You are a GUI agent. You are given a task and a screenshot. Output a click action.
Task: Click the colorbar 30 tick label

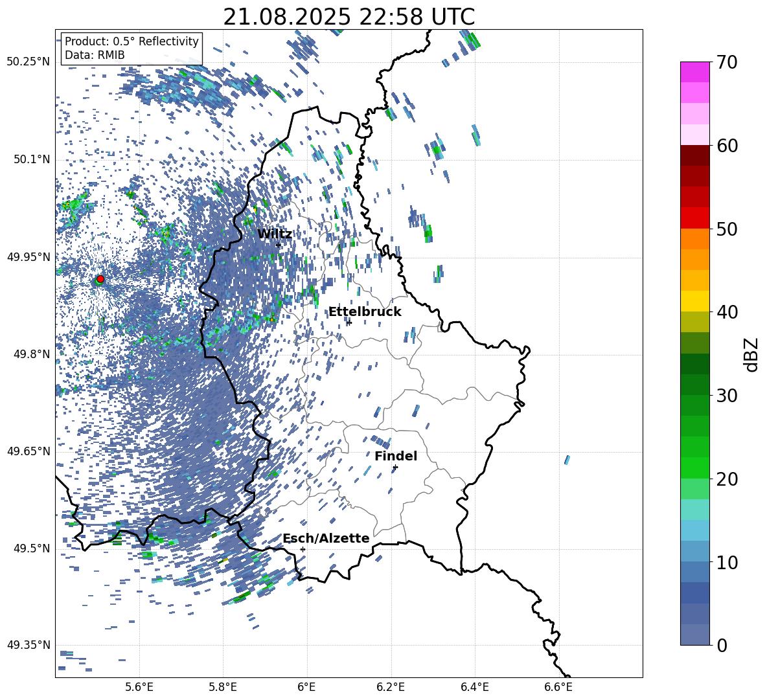[727, 396]
